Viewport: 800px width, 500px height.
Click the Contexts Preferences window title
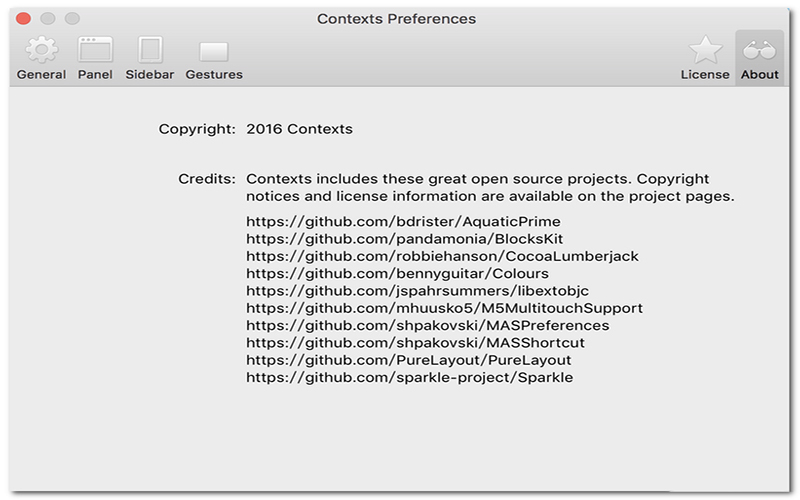pyautogui.click(x=396, y=19)
